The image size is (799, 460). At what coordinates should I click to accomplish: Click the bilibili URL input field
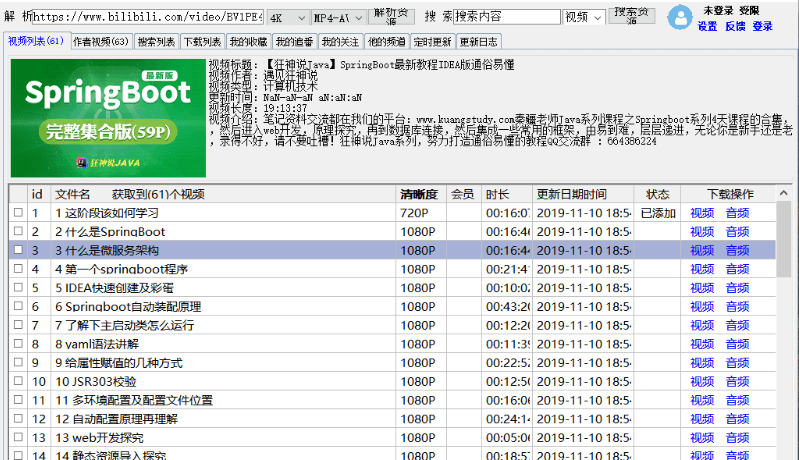(x=148, y=17)
